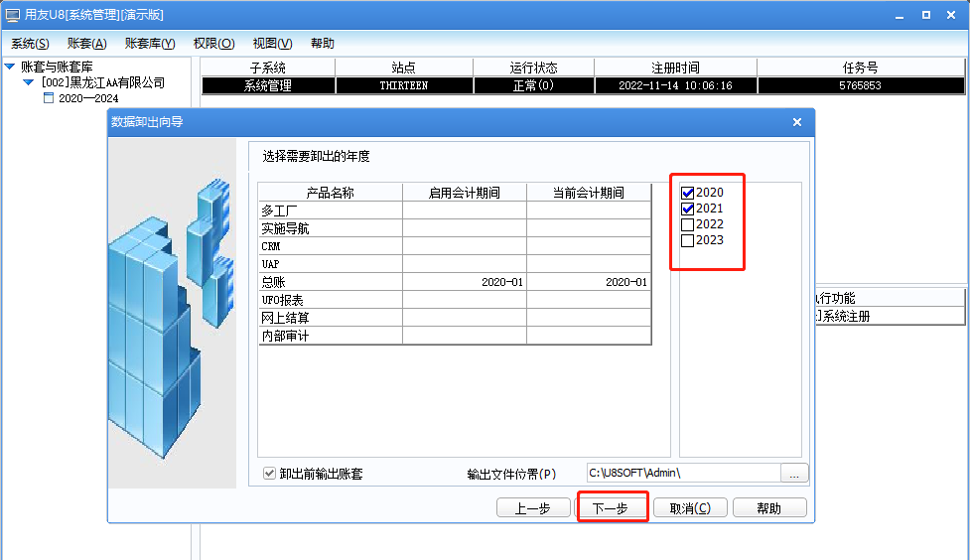Select the 总账 product row

click(x=455, y=282)
